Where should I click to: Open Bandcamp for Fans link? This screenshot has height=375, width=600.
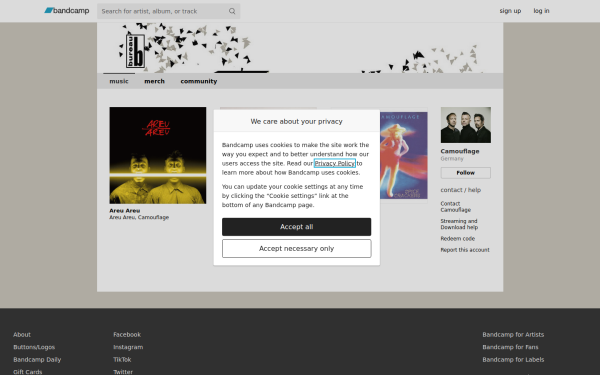point(510,347)
